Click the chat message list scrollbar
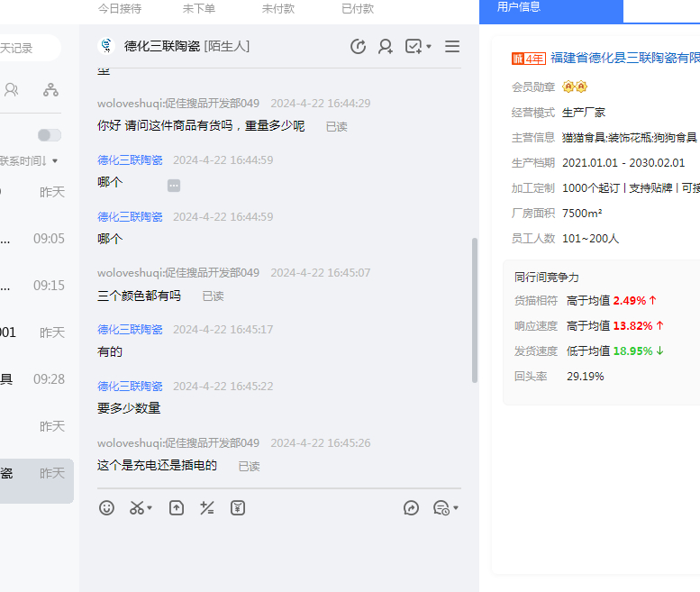700x592 pixels. [475, 311]
